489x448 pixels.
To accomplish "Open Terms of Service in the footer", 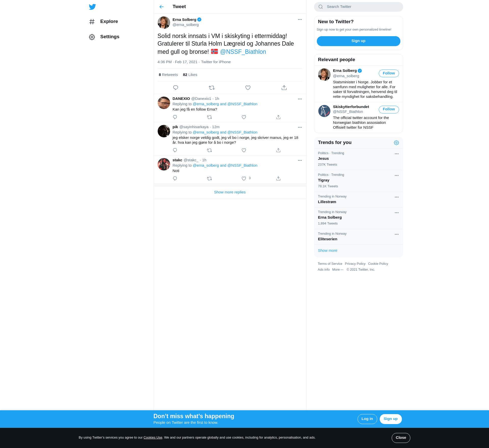I will (x=330, y=264).
